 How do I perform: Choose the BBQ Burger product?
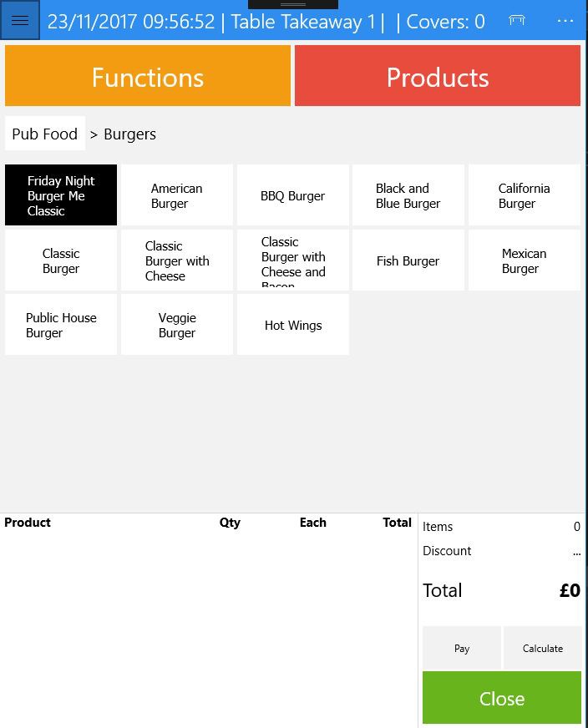[293, 195]
